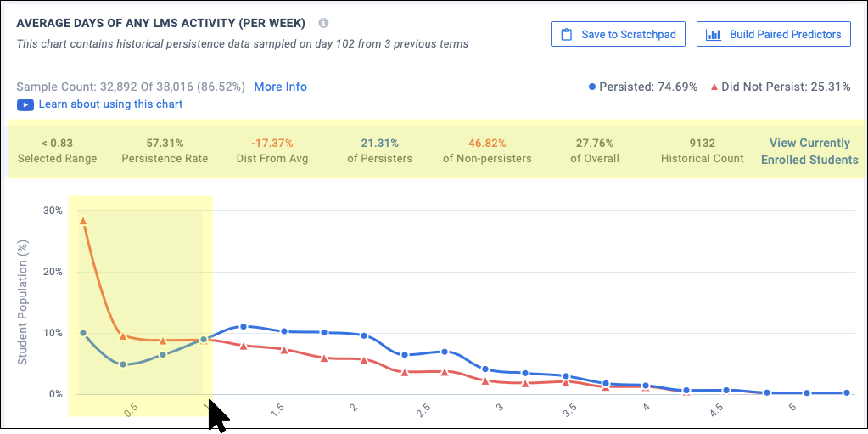The image size is (868, 434).
Task: Open the More Info link
Action: coord(280,87)
